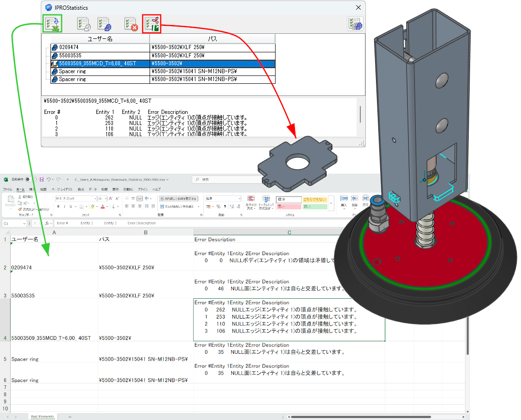Expand the Name Box dropdown showing C4
Image resolution: width=521 pixels, height=420 pixels.
click(x=24, y=223)
